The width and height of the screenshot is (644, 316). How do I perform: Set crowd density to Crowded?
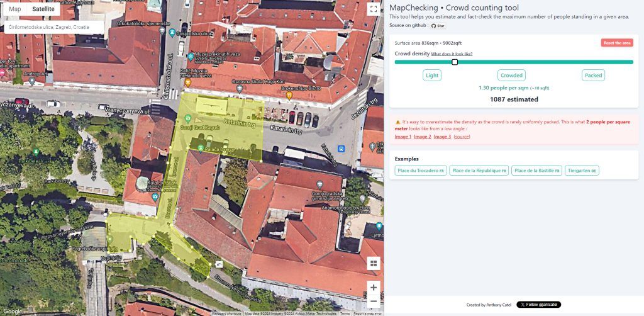(511, 75)
